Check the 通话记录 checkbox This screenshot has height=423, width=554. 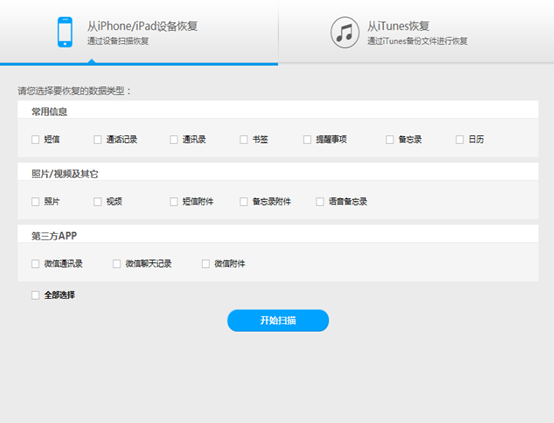click(x=98, y=140)
